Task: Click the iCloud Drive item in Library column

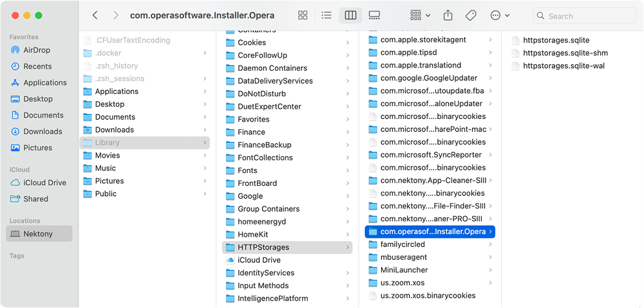Action: (x=287, y=260)
